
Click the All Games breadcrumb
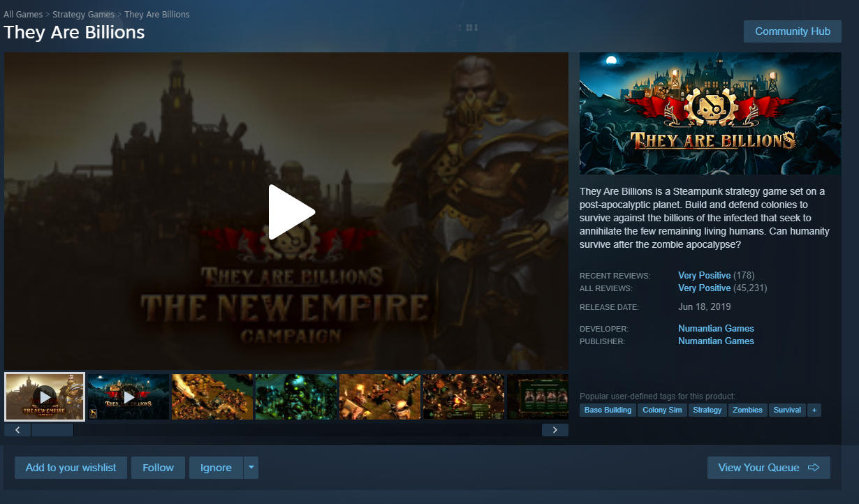pos(23,14)
